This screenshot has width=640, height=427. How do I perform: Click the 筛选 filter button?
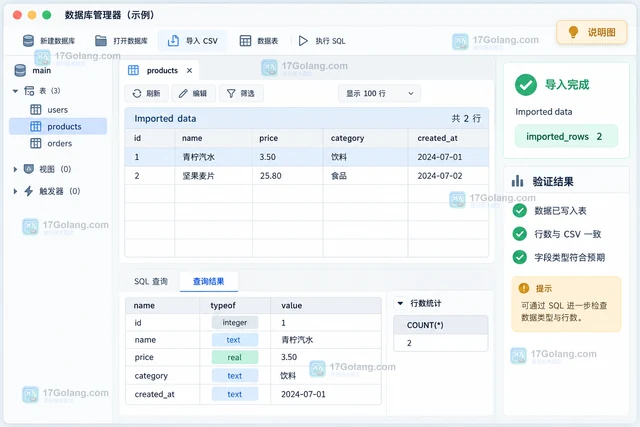(241, 93)
